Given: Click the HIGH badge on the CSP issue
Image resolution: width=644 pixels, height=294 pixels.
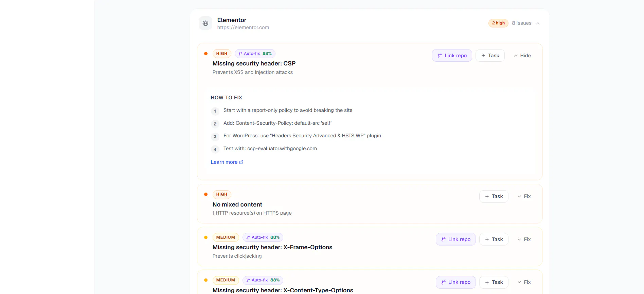Looking at the screenshot, I should (x=222, y=54).
